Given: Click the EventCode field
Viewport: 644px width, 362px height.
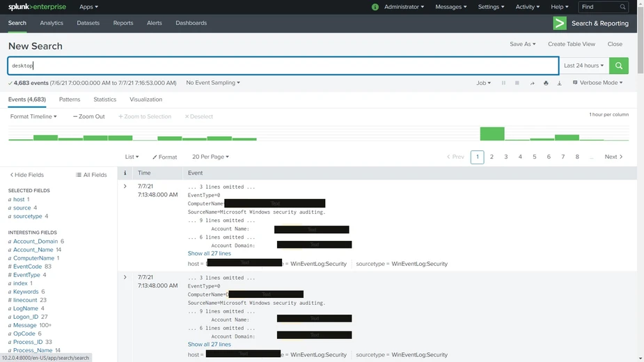Looking at the screenshot, I should tap(28, 266).
